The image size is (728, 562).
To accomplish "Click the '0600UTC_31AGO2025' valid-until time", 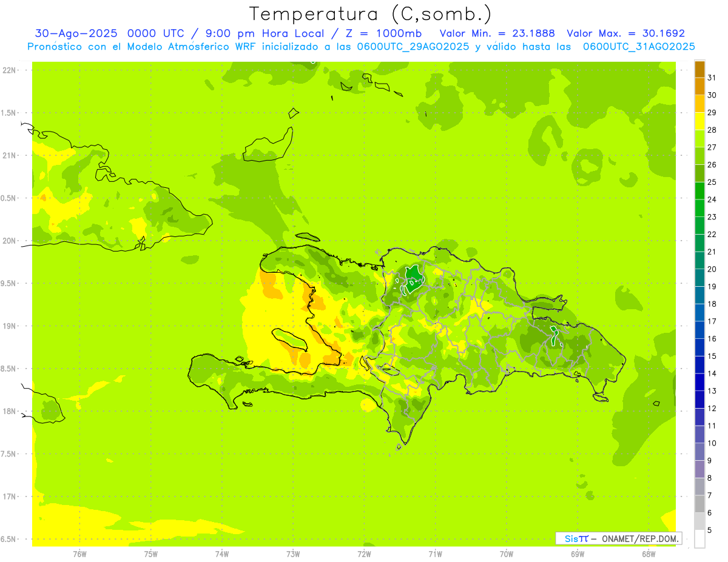I will 639,47.
